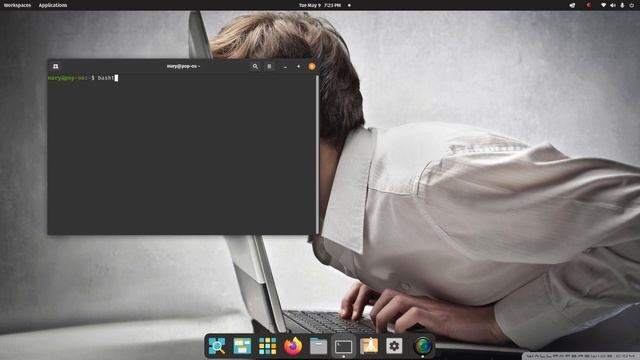This screenshot has width=640, height=360.
Task: Open the Launcher search icon in the dock
Action: [217, 346]
